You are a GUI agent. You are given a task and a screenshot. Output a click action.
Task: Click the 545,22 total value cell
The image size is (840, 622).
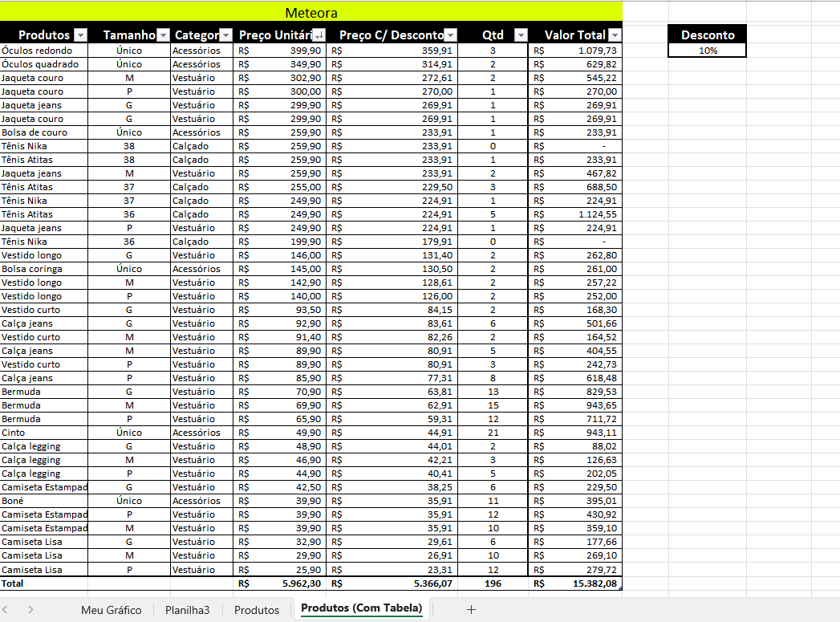[x=574, y=78]
